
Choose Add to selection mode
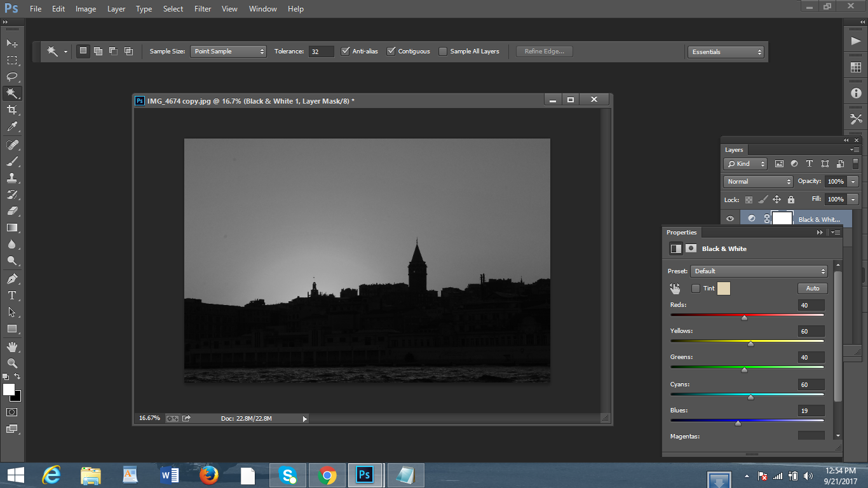98,51
